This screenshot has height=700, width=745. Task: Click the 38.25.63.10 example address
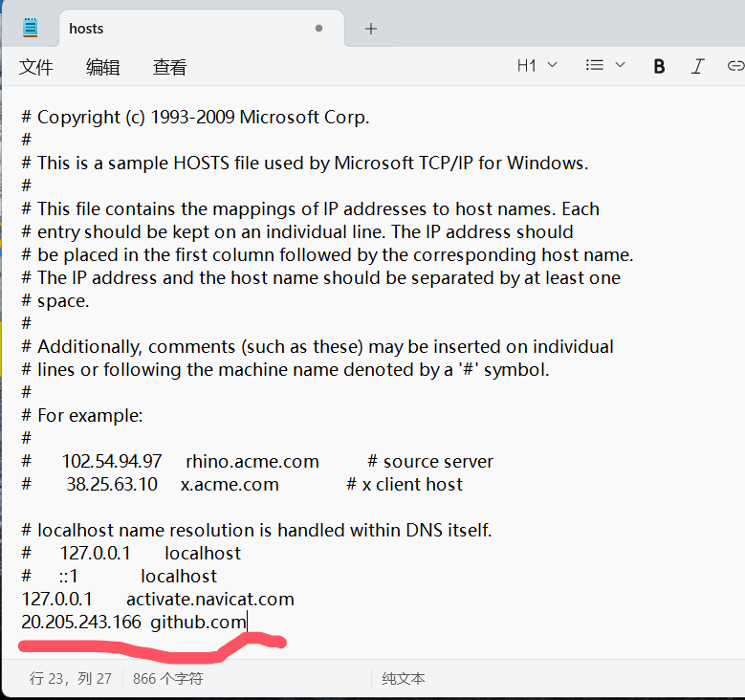click(112, 484)
